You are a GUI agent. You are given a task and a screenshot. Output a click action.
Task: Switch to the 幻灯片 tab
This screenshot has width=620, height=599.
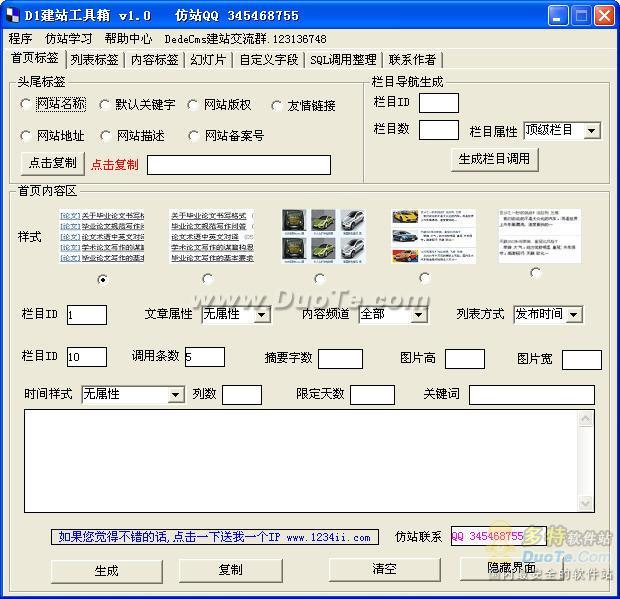point(208,60)
